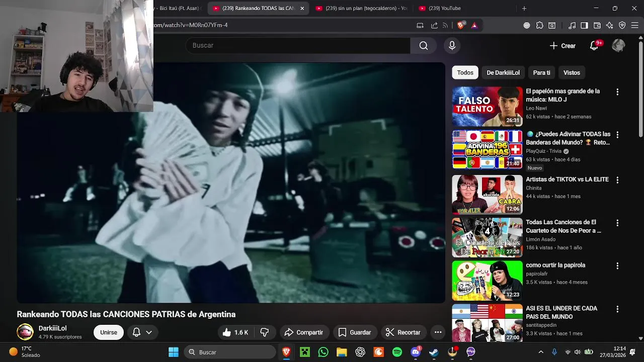The height and width of the screenshot is (362, 644).
Task: Open Discord from the taskbar
Action: [x=416, y=352]
